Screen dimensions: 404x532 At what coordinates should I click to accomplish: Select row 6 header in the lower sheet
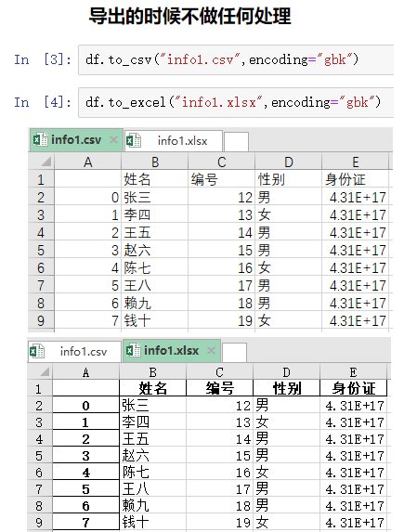pos(39,473)
